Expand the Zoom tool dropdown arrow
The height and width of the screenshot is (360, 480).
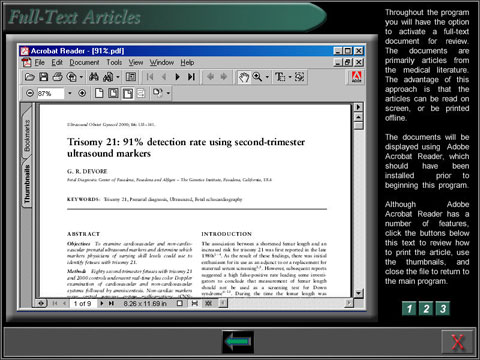[267, 77]
